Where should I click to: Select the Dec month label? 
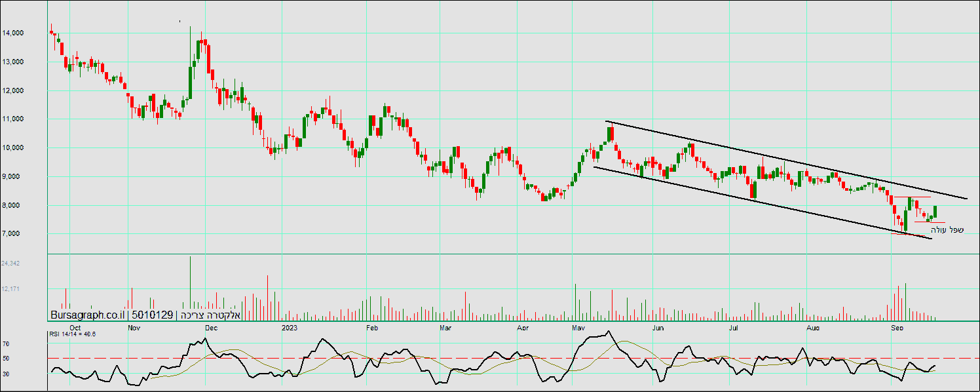212,326
